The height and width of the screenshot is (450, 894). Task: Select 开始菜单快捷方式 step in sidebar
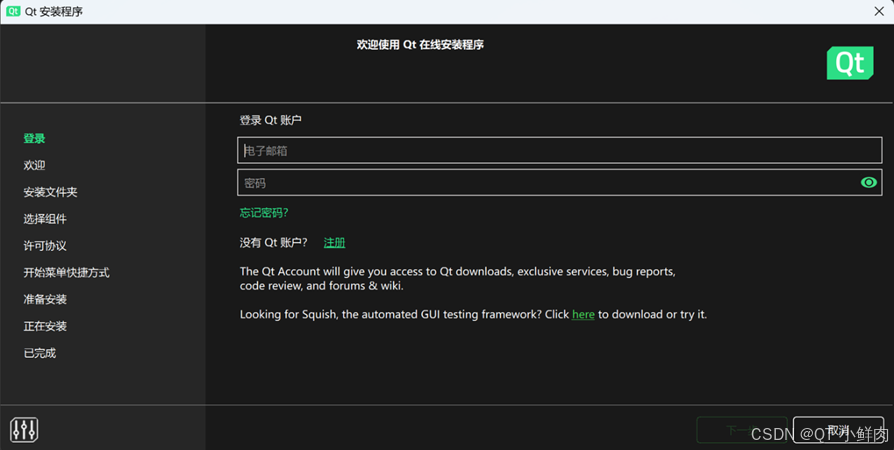(66, 273)
